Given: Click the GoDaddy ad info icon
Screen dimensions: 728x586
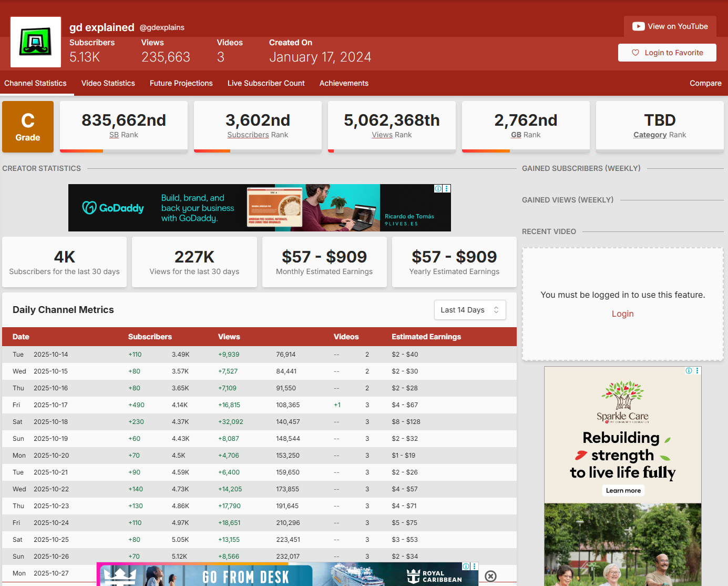Looking at the screenshot, I should pyautogui.click(x=438, y=188).
